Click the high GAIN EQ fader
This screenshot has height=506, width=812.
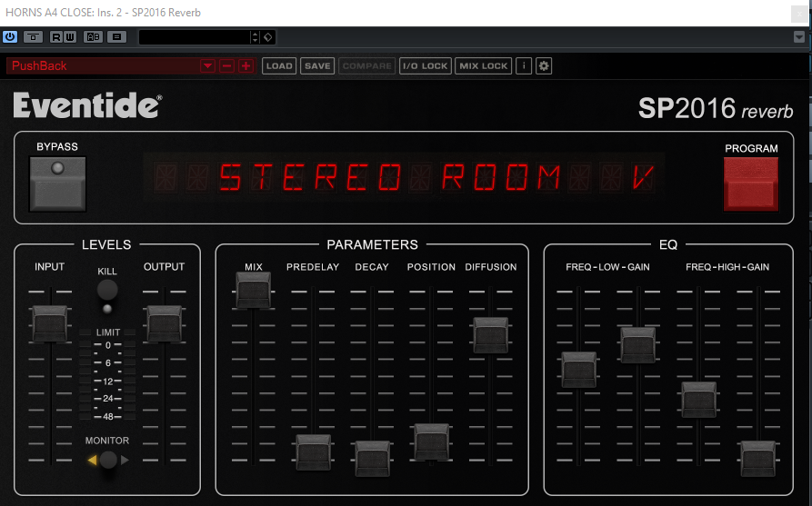[758, 459]
